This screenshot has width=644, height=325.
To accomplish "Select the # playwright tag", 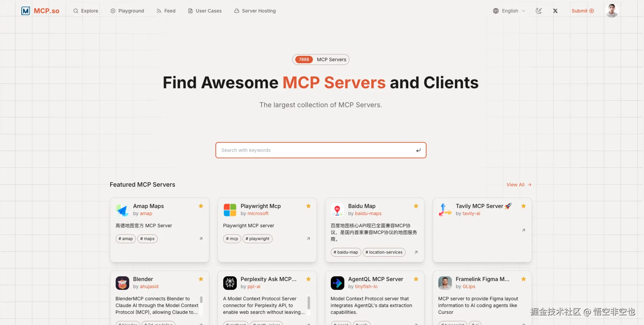I will [x=257, y=239].
